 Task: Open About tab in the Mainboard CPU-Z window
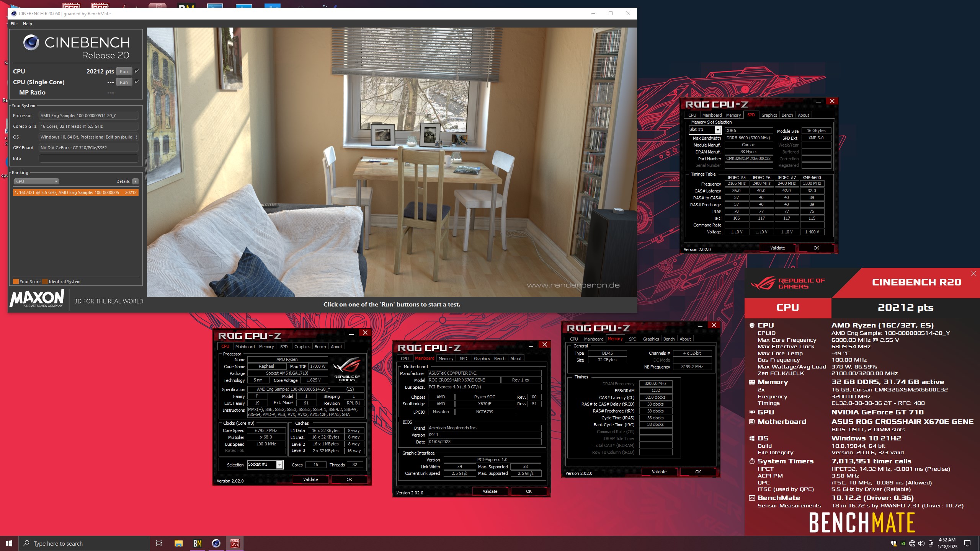pos(516,359)
